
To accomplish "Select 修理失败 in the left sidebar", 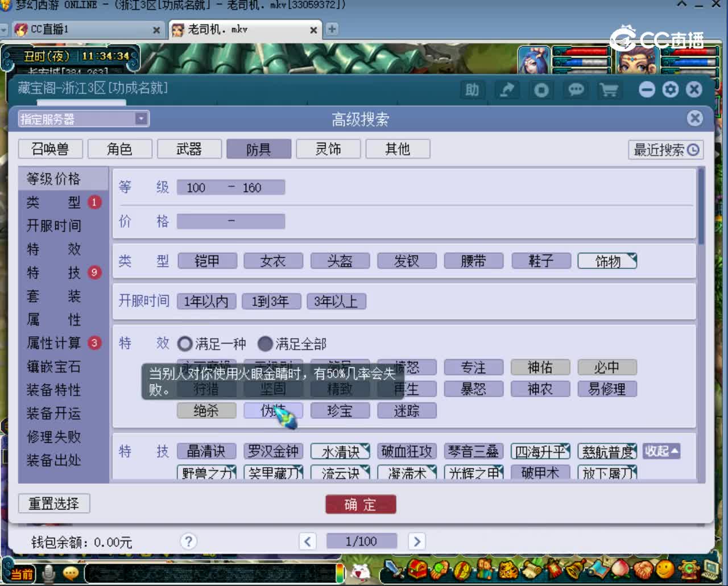I will 53,436.
